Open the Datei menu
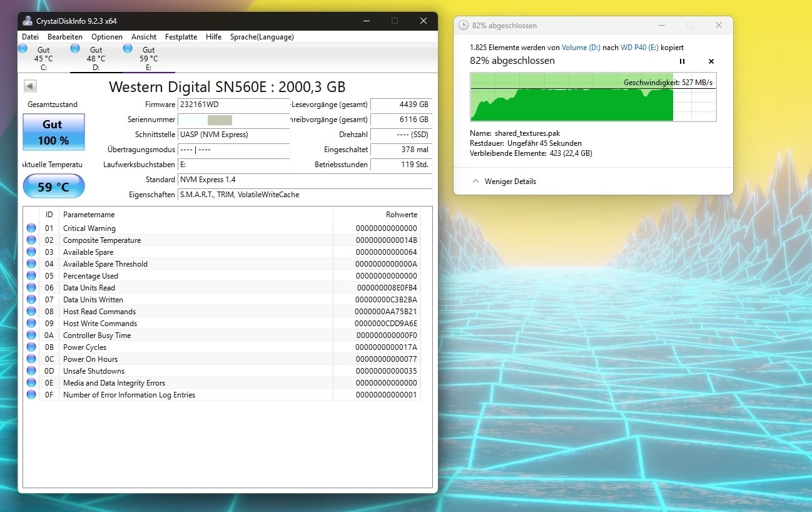Screen dimensions: 812x512 30,37
